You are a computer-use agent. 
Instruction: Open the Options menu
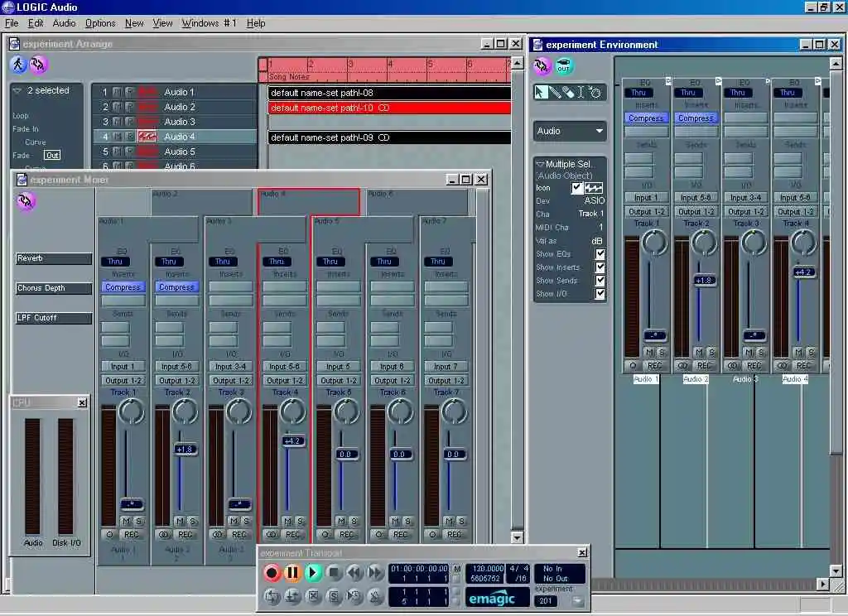(100, 23)
